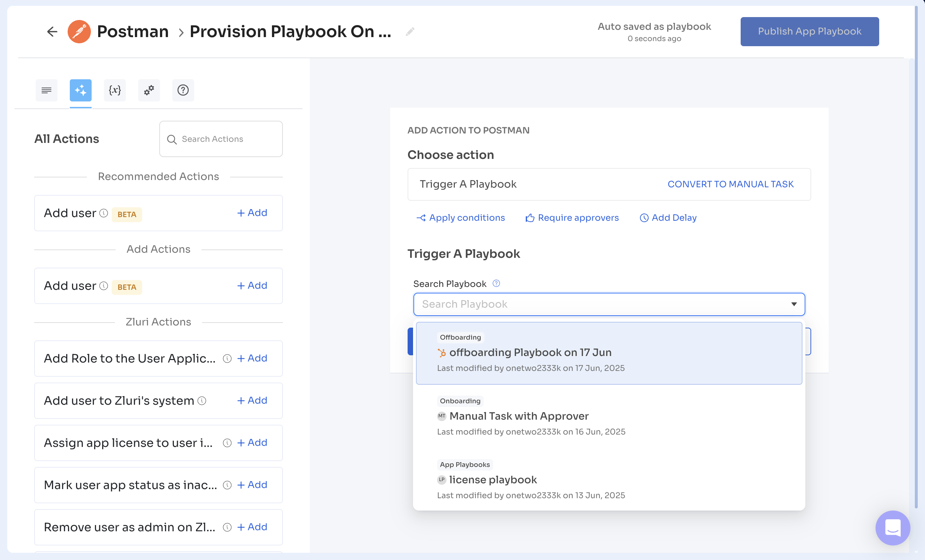Add the recommended Add user action
Screen dimensions: 925x560
(252, 213)
